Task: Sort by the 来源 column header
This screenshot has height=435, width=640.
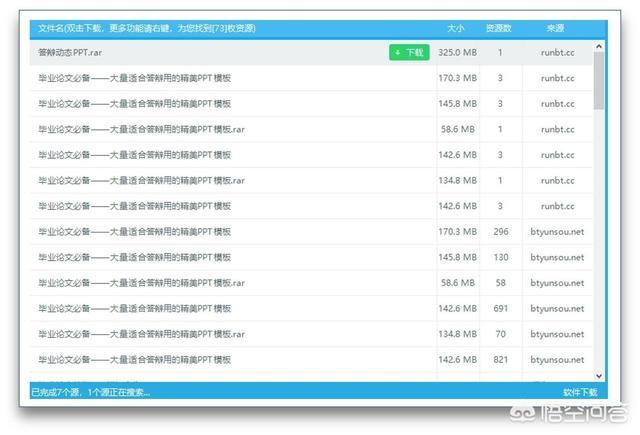Action: pos(556,28)
